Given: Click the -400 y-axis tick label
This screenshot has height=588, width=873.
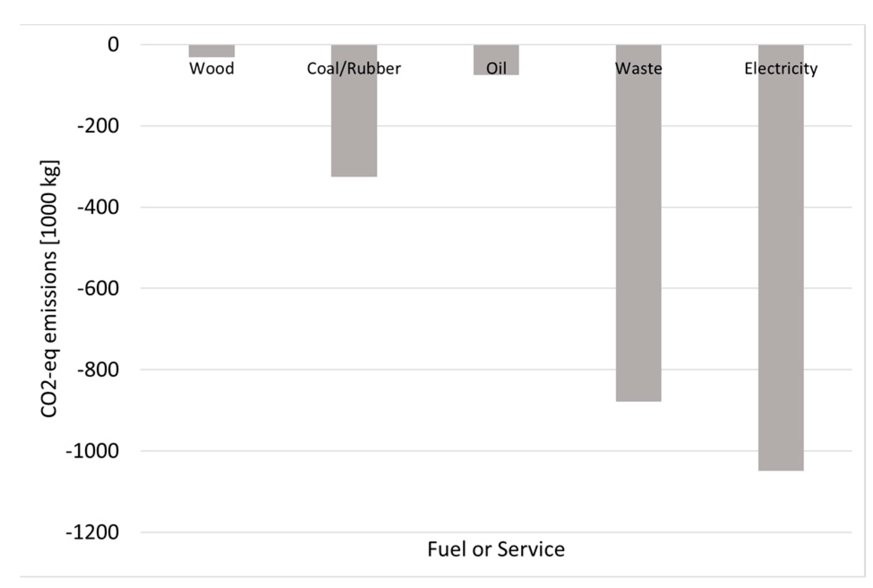Looking at the screenshot, I should tap(98, 207).
